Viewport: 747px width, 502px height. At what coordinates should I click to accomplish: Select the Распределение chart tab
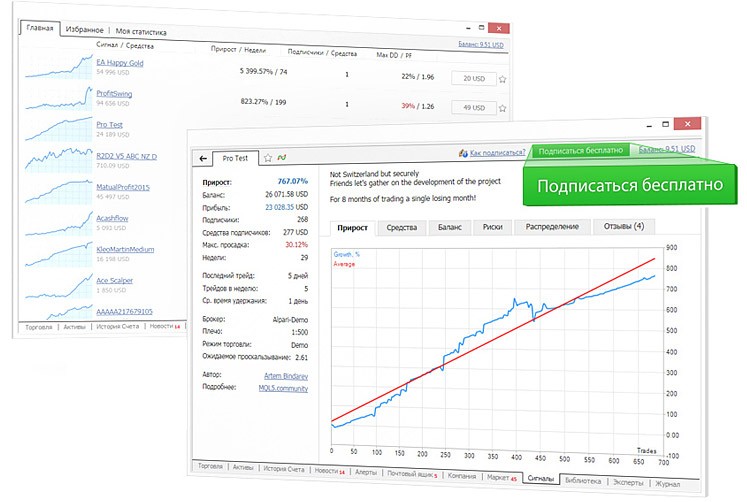tap(552, 227)
